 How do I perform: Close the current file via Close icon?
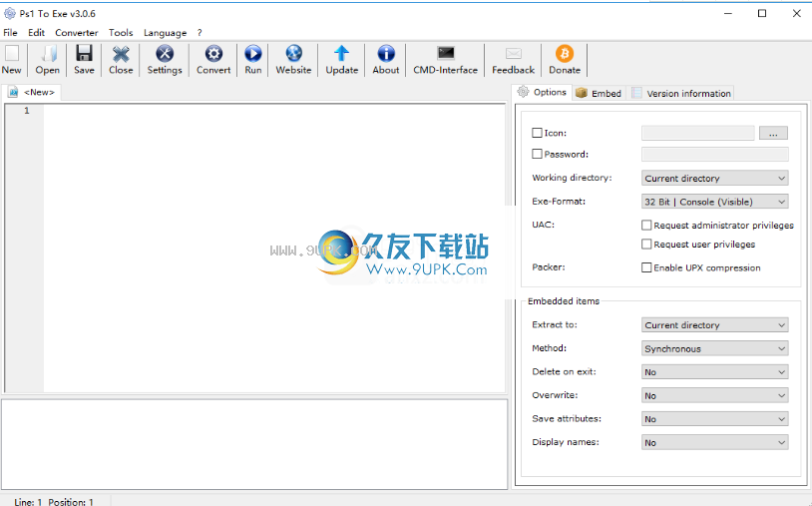(121, 53)
